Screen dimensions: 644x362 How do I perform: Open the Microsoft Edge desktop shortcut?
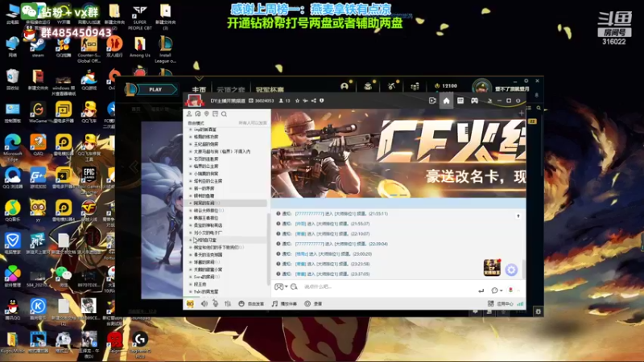click(12, 148)
